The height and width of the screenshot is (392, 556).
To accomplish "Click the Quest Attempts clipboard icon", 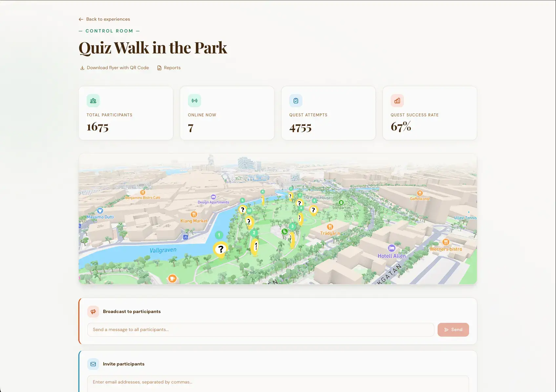I will point(296,101).
